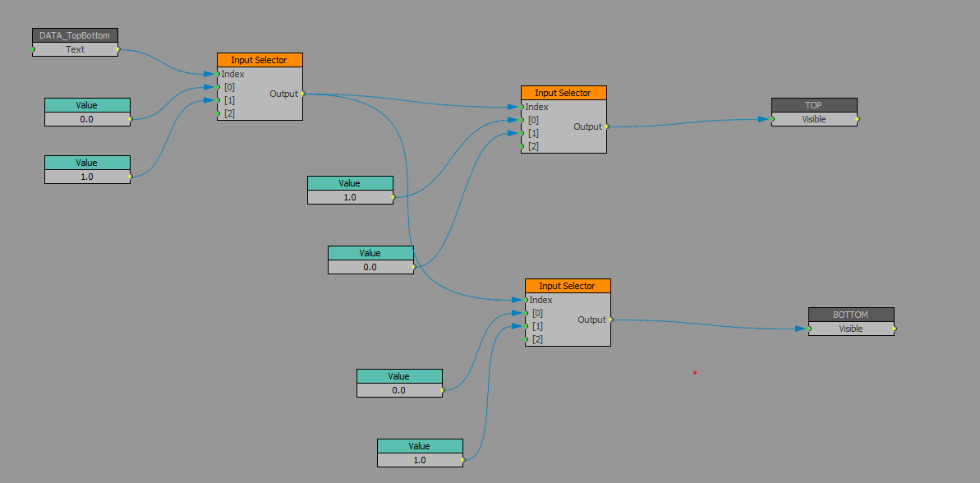Viewport: 980px width, 483px height.
Task: Click [1] input on selector feeding TOP
Action: pyautogui.click(x=522, y=133)
